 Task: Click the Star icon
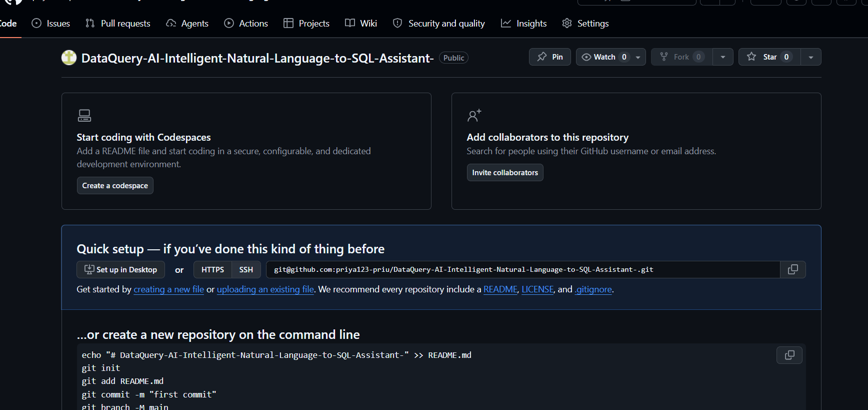(x=751, y=57)
